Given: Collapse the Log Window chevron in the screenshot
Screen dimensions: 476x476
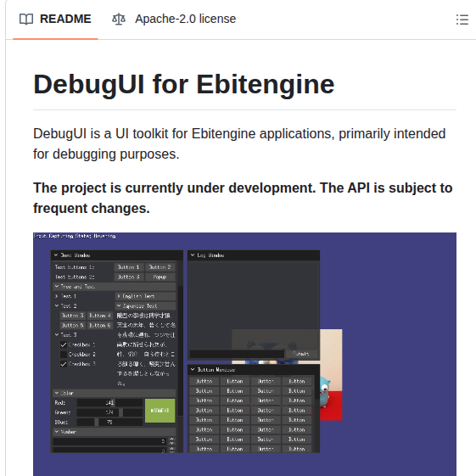Looking at the screenshot, I should click(193, 255).
